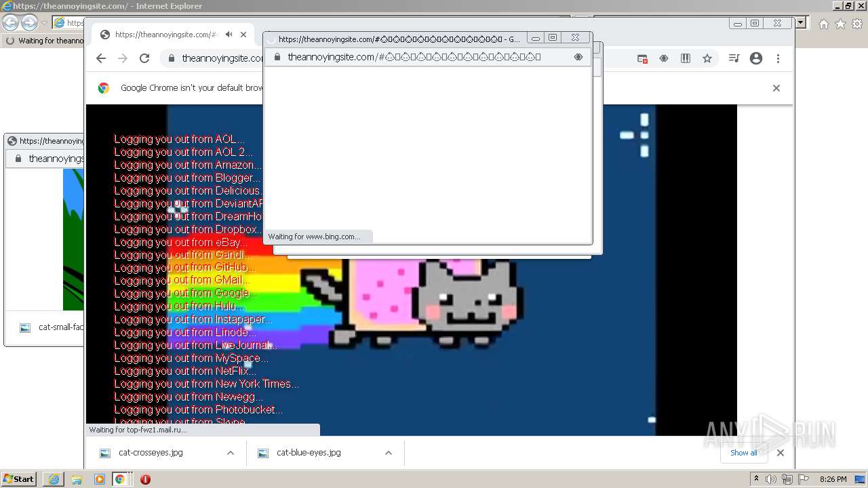The width and height of the screenshot is (868, 488).
Task: Click the eye-shaped sensor icon in main Chrome omnibox
Action: pyautogui.click(x=664, y=59)
